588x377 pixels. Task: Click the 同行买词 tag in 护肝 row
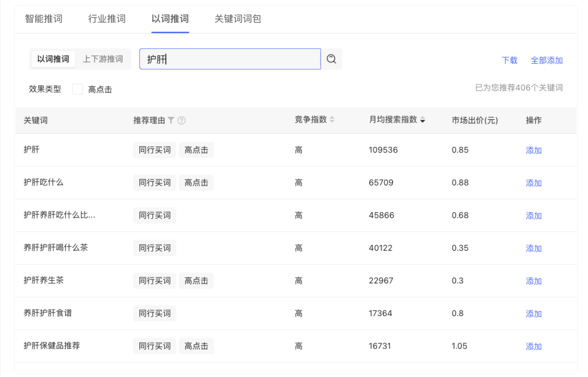coord(155,150)
